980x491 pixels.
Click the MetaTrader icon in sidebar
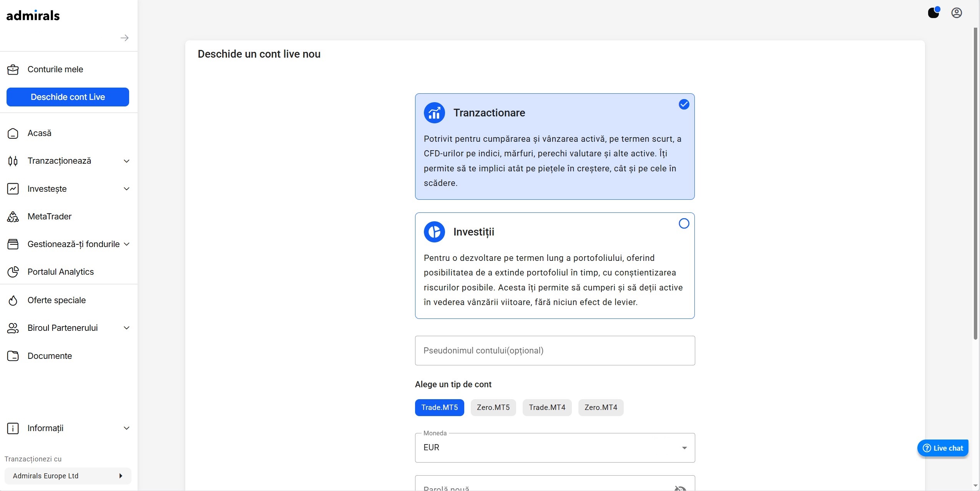(13, 217)
